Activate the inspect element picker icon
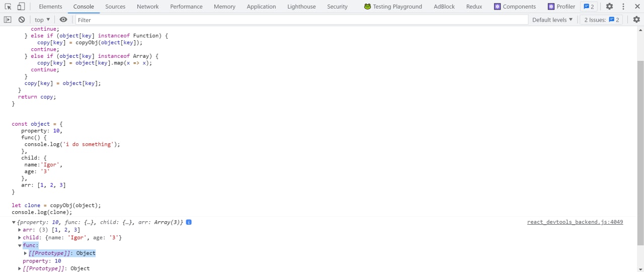This screenshot has width=644, height=272. click(x=8, y=7)
